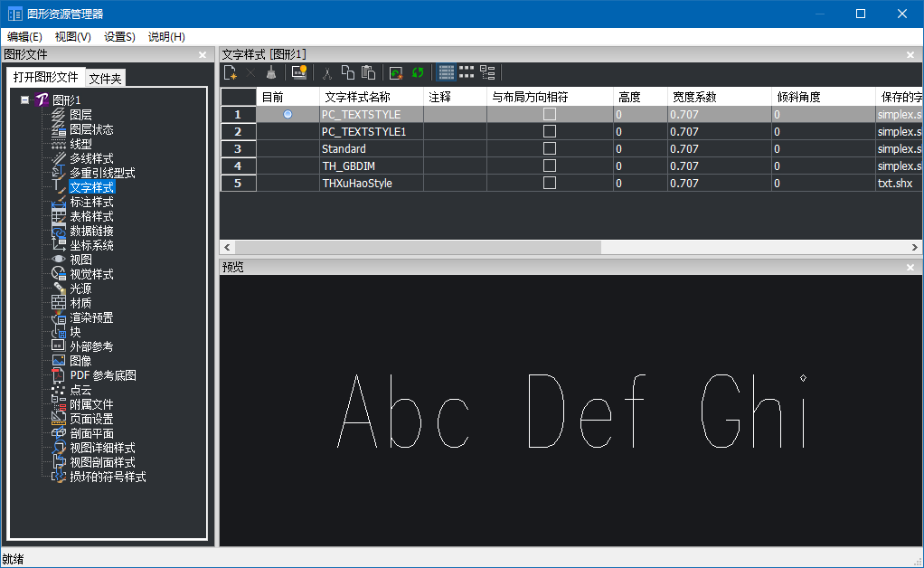Close the 预览 preview panel

pyautogui.click(x=912, y=267)
